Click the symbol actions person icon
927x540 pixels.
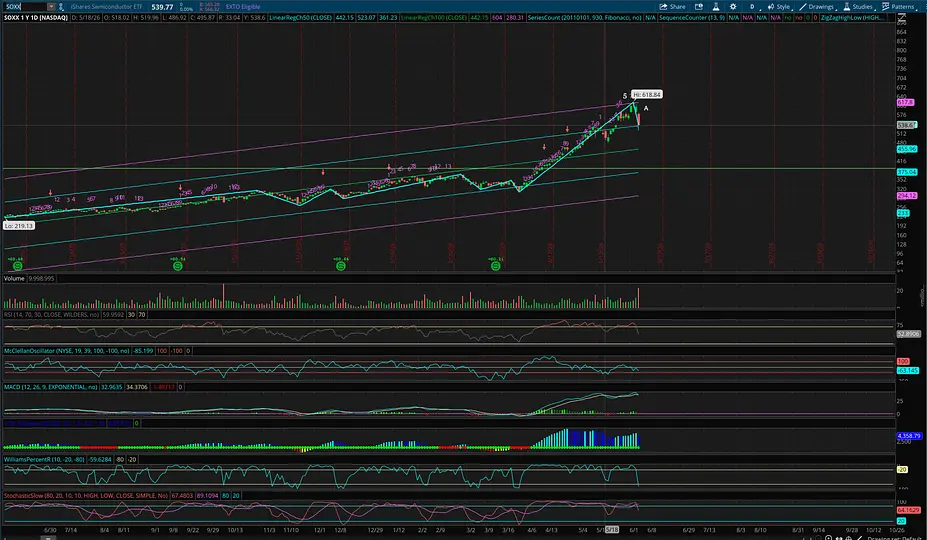(61, 7)
